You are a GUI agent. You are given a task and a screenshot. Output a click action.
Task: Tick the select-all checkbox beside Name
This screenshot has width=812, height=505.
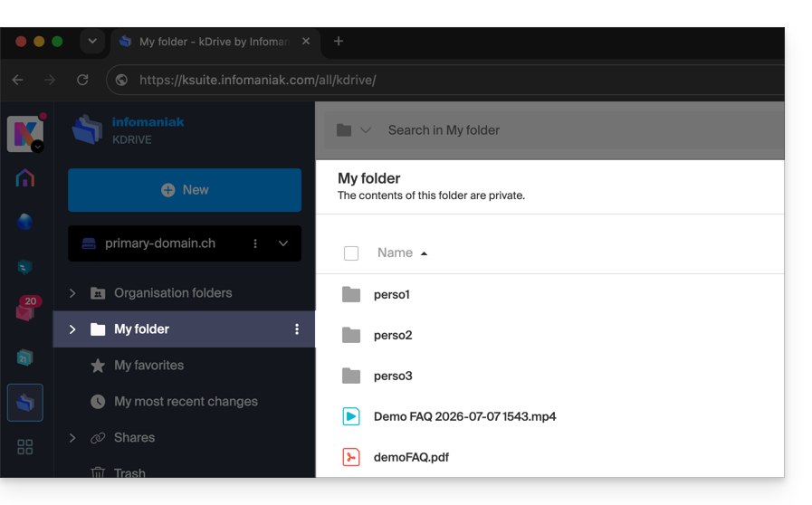pos(351,253)
